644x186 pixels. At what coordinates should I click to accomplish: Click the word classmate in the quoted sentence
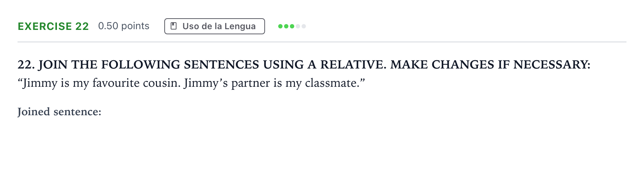[x=330, y=83]
